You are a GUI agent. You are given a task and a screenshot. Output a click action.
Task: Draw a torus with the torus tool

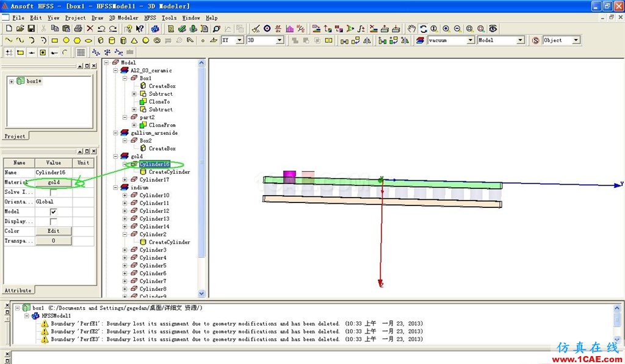tap(157, 40)
